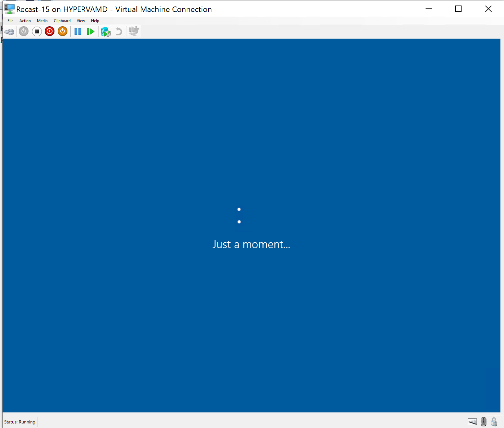
Task: Click the mouse status icon in status bar
Action: click(484, 422)
